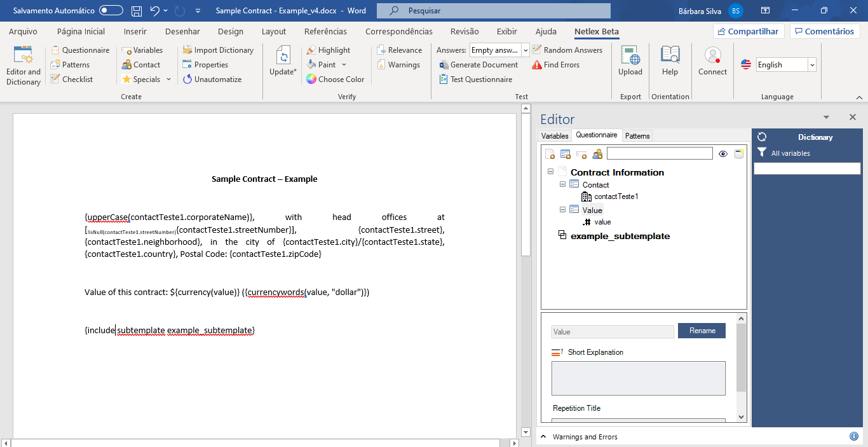Save the document with disk icon
The image size is (868, 447).
coord(137,11)
